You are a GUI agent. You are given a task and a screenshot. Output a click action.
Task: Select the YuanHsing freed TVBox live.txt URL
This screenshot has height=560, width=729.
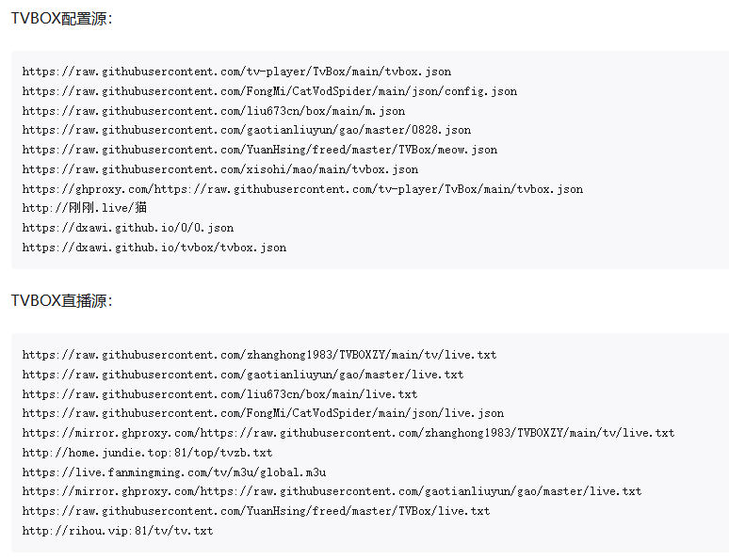(256, 511)
